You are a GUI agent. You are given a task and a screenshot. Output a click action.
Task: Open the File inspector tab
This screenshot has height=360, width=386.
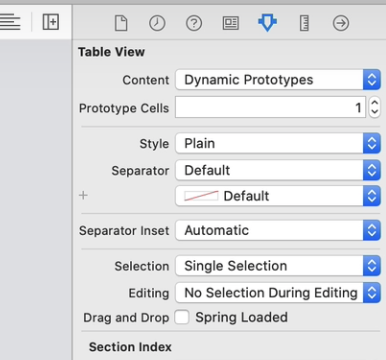(x=121, y=23)
